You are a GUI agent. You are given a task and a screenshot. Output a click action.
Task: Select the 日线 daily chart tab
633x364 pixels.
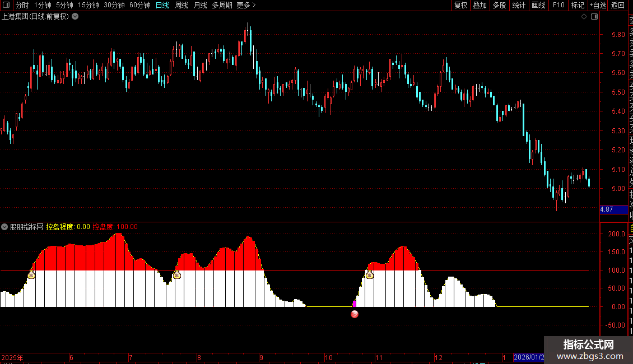[x=162, y=5]
